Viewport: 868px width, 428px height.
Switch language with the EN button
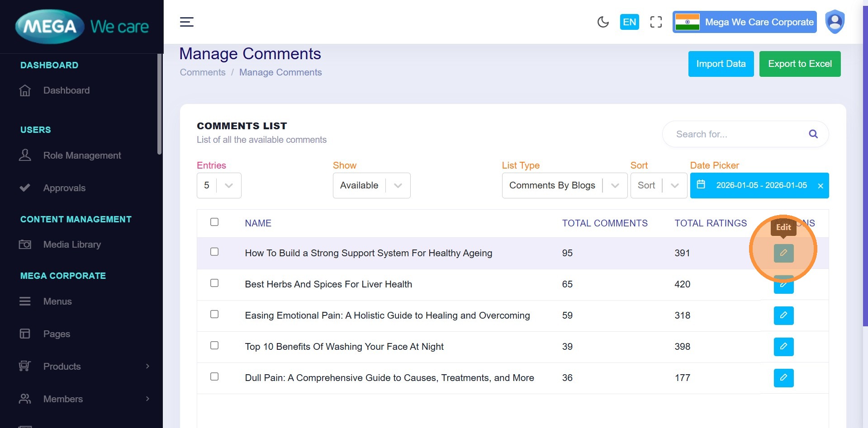pyautogui.click(x=629, y=22)
